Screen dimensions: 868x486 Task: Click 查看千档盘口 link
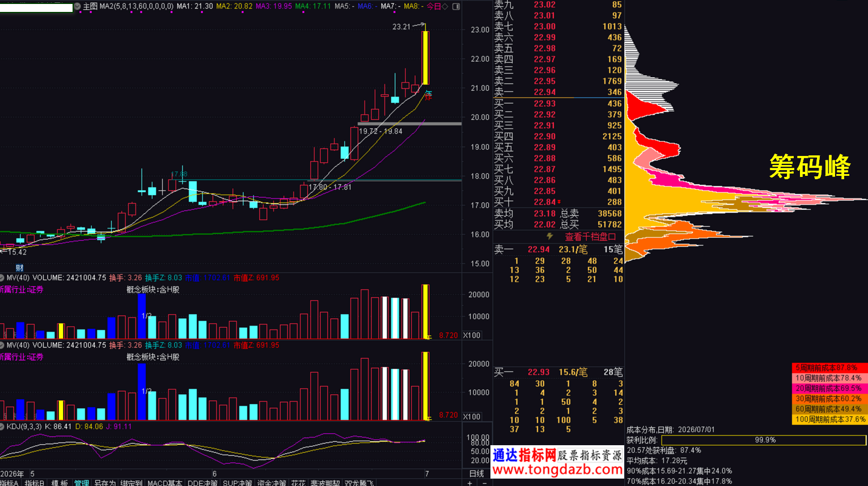point(590,236)
